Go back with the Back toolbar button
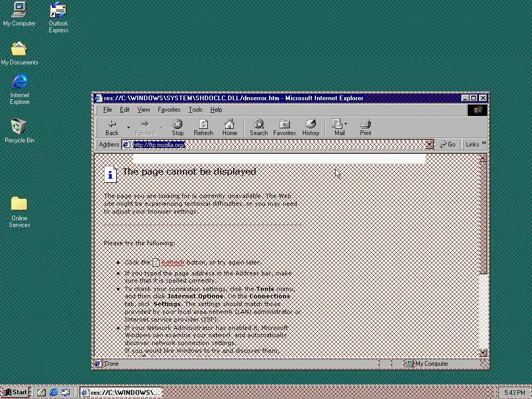The height and width of the screenshot is (399, 532). tap(112, 128)
